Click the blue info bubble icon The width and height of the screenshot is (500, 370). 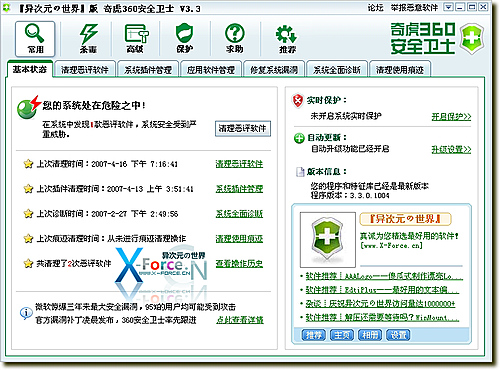[x=26, y=313]
